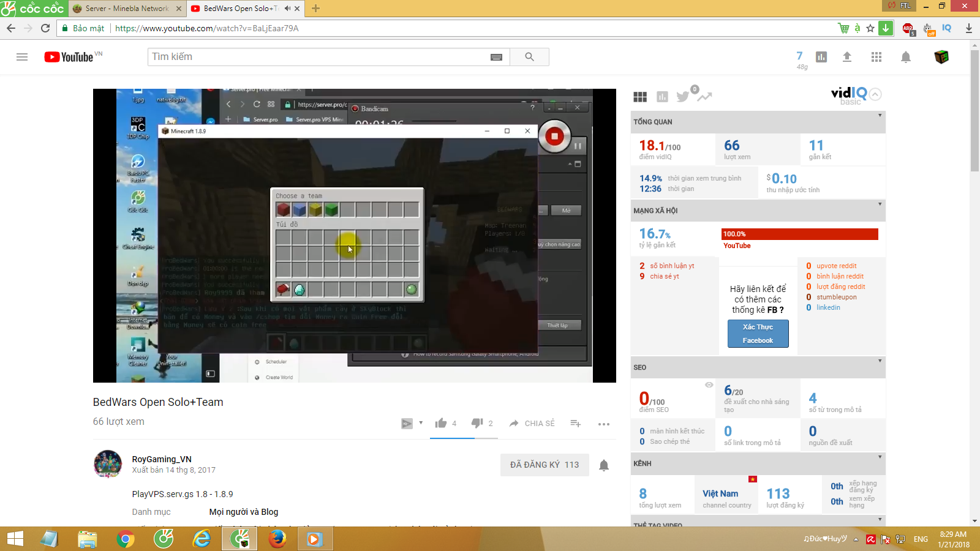980x551 pixels.
Task: Select the BedWars Open Solo+Team tab
Action: point(240,9)
